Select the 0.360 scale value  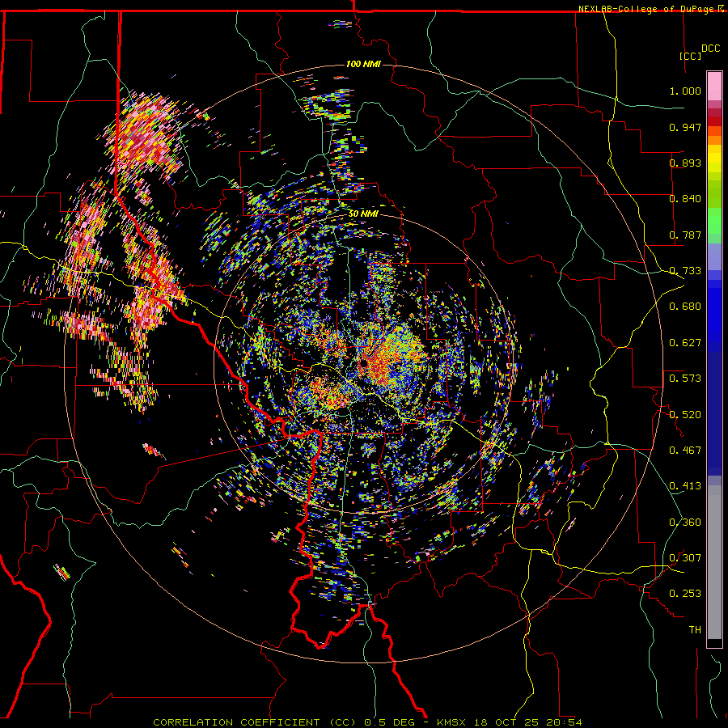click(685, 523)
